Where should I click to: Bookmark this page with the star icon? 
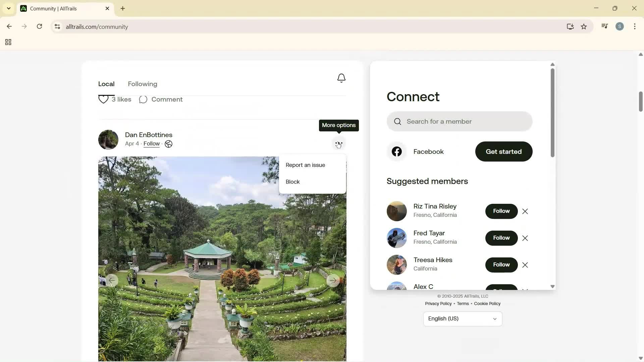tap(584, 26)
